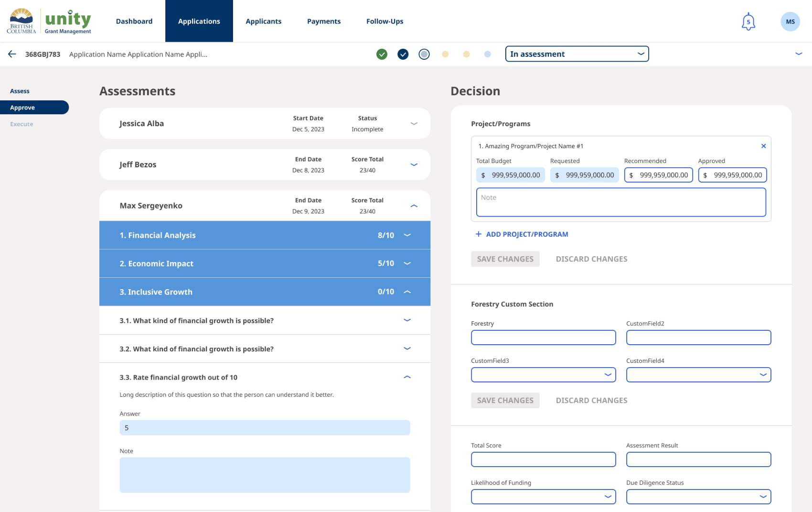Open the Due Diligence Status dropdown
This screenshot has width=812, height=512.
coord(698,497)
